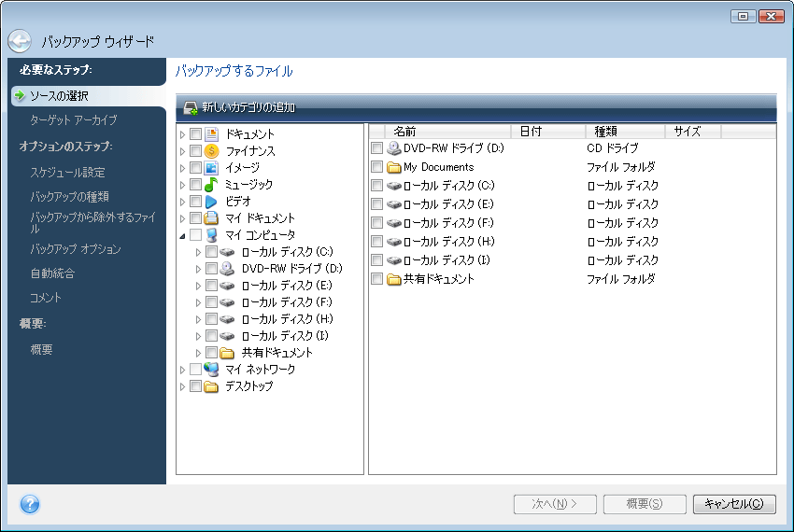This screenshot has width=794, height=532.
Task: Enable the 共有ドキュメント checkbox in the right list
Action: [376, 279]
